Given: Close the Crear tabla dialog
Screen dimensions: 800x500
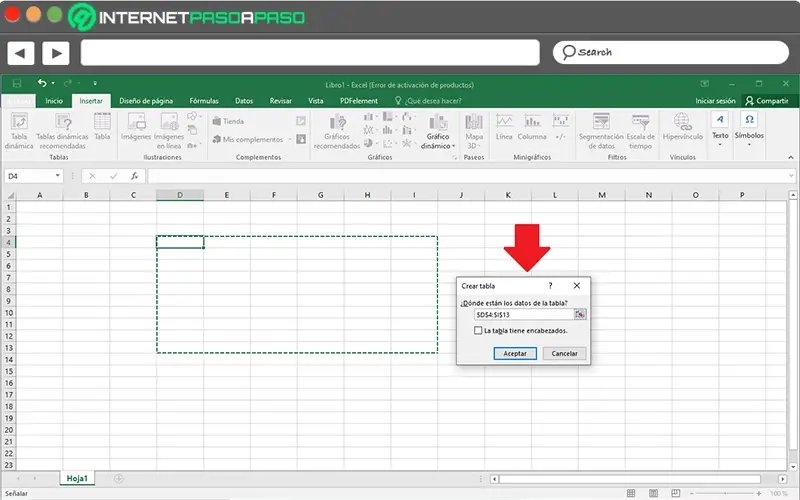Looking at the screenshot, I should (x=577, y=286).
